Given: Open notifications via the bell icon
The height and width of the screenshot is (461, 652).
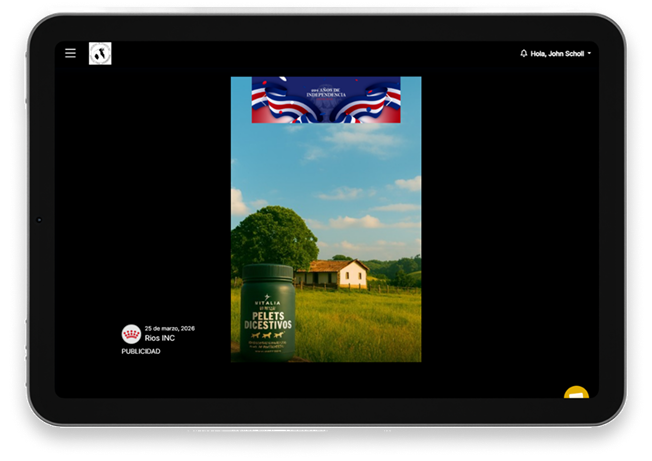Looking at the screenshot, I should 524,53.
